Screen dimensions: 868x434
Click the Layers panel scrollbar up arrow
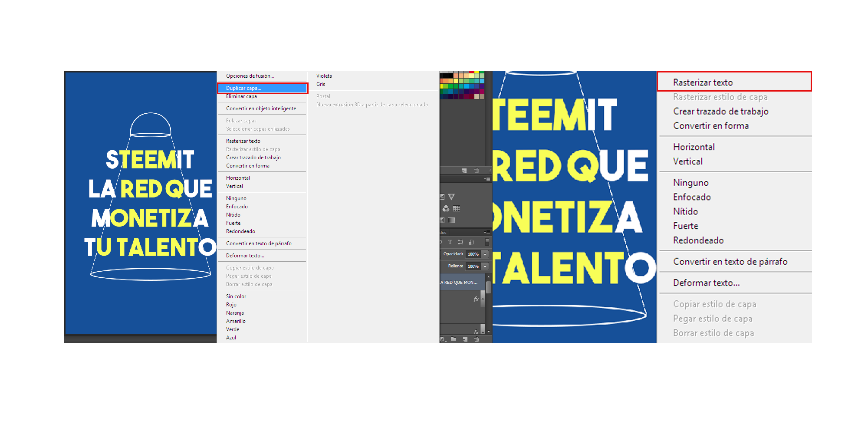point(489,276)
